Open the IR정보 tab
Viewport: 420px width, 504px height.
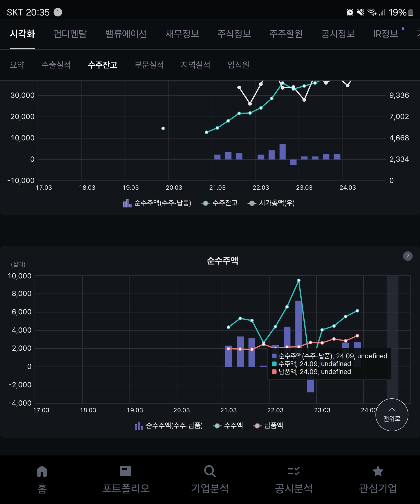(x=385, y=34)
